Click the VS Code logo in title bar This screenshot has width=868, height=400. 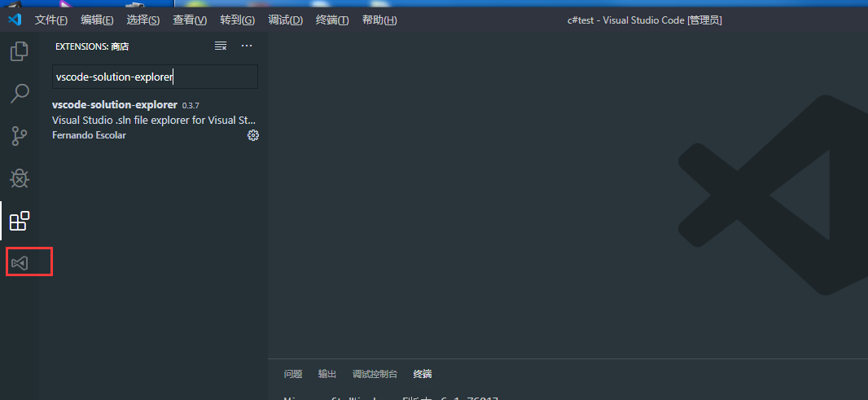15,20
